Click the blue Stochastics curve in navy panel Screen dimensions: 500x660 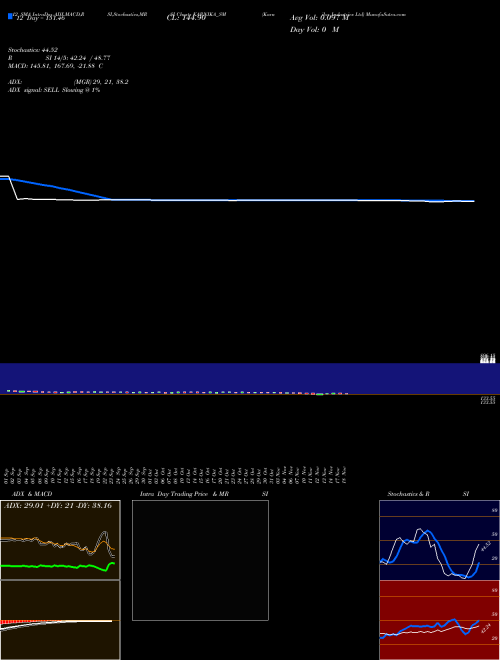[429, 555]
